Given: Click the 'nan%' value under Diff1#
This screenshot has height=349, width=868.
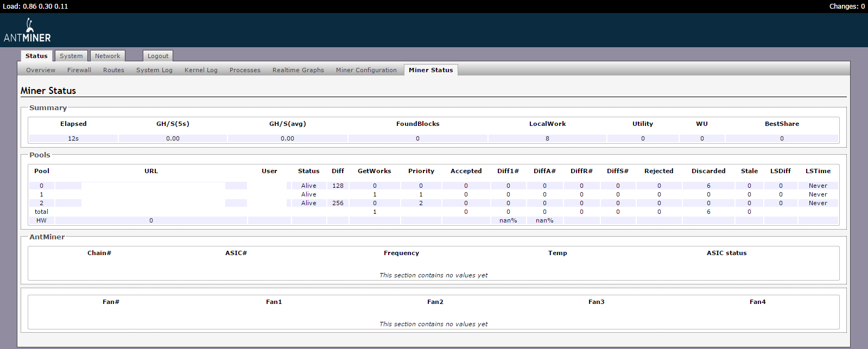Looking at the screenshot, I should [508, 220].
